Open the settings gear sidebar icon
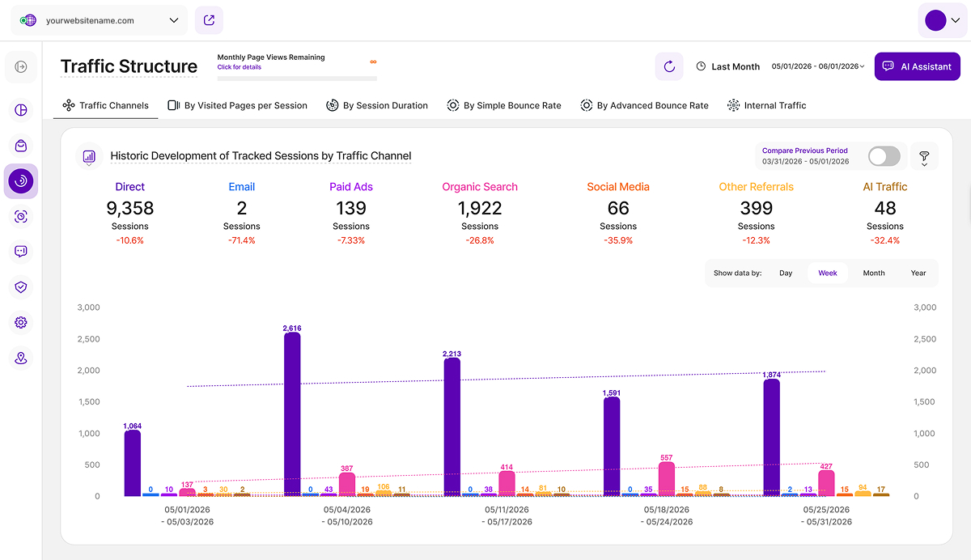This screenshot has width=971, height=560. [21, 322]
